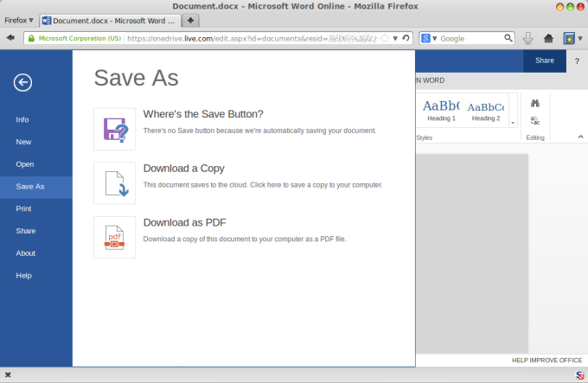Click the bookmarks star toolbar icon

[569, 38]
